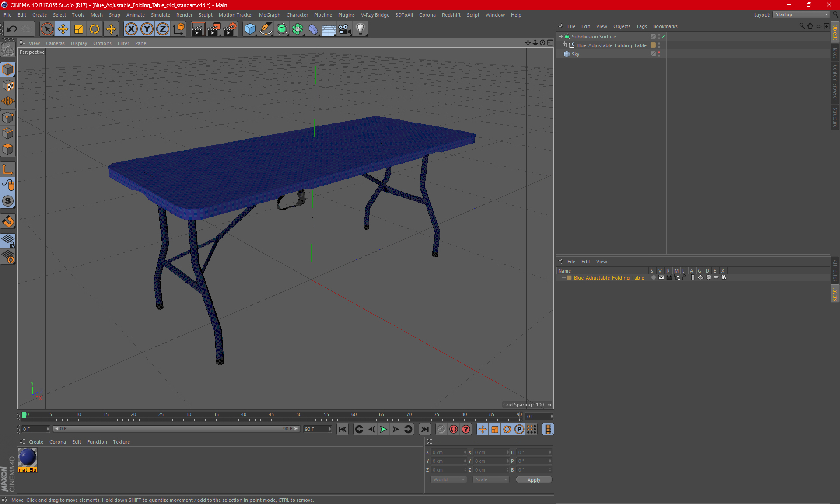Click the Apply button

point(534,480)
